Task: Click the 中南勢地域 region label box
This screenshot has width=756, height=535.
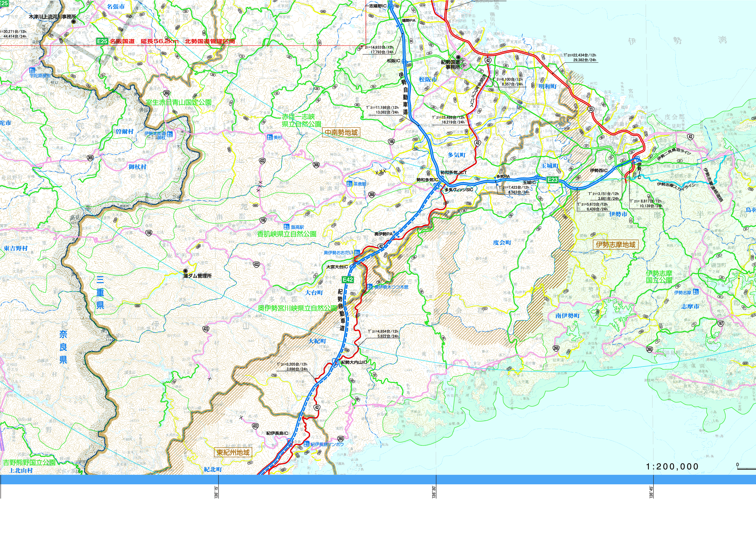Action: click(x=341, y=132)
